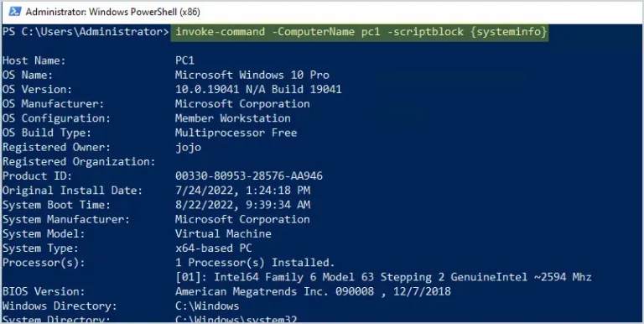Click the highlighted invoke-command text
This screenshot has width=644, height=324.
361,32
